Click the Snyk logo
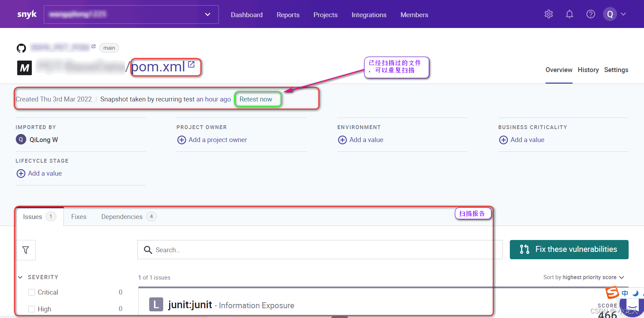The width and height of the screenshot is (644, 318). [27, 14]
